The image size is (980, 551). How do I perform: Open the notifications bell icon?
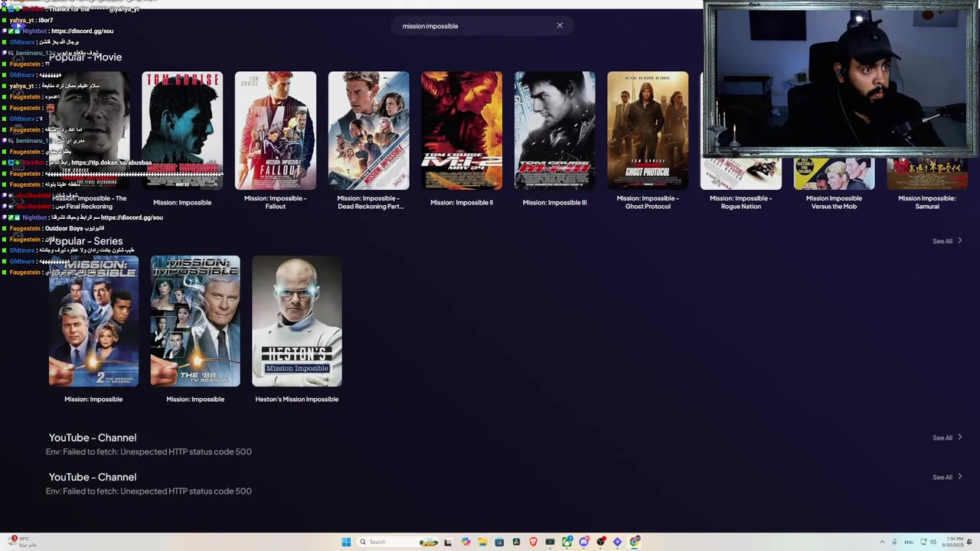(x=969, y=542)
